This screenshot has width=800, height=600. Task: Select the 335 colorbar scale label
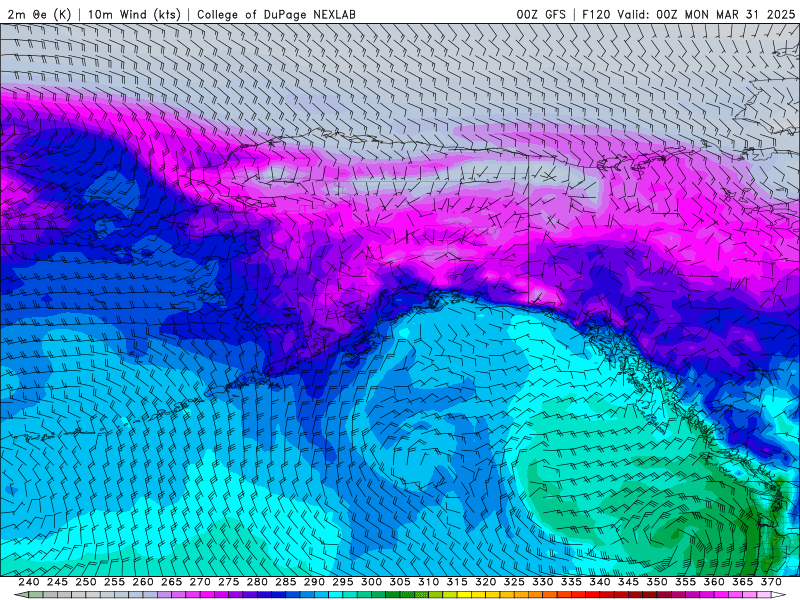click(571, 582)
